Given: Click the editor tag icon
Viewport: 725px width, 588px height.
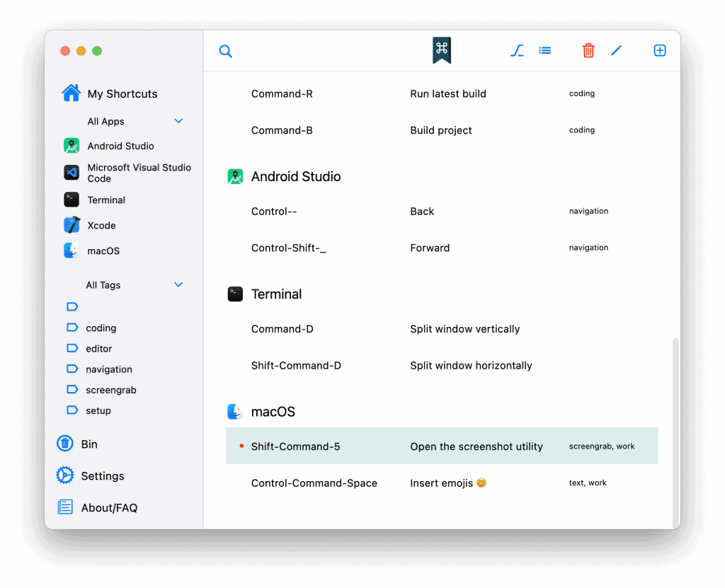Looking at the screenshot, I should (72, 348).
